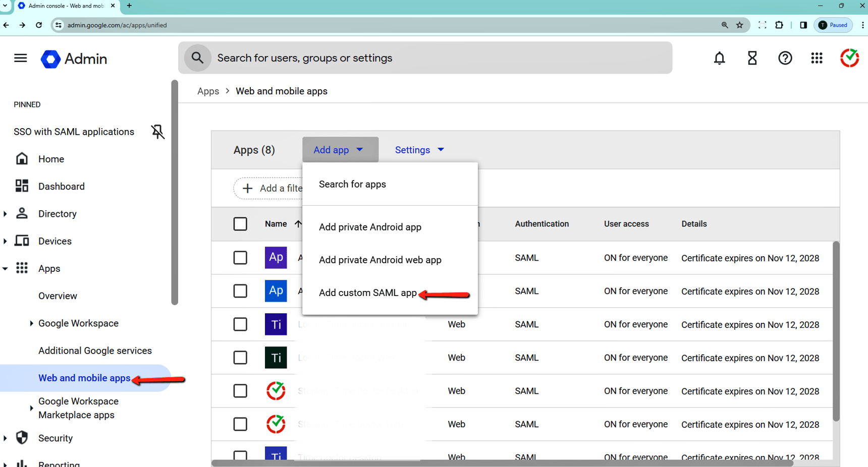Select the Security shield icon in sidebar
868x467 pixels.
pos(21,438)
